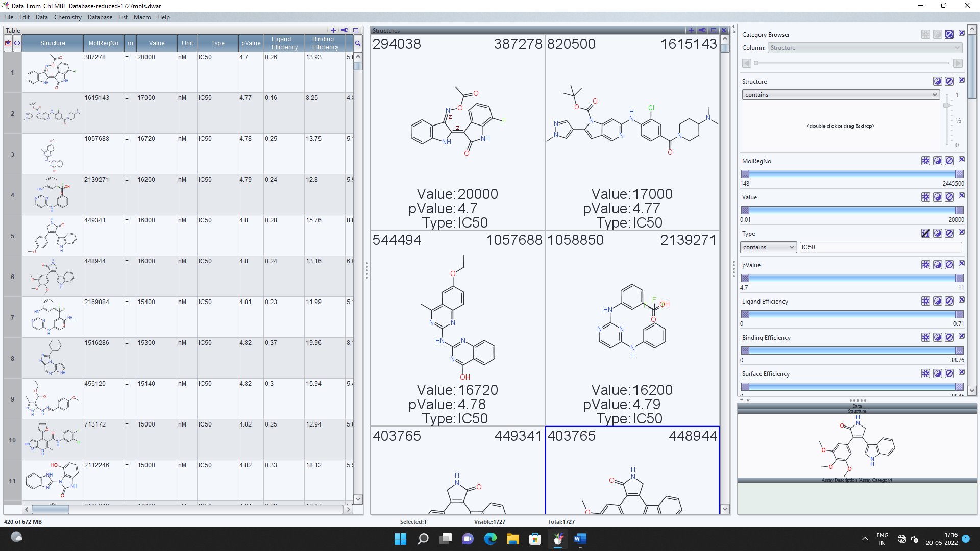Image resolution: width=980 pixels, height=551 pixels.
Task: Invert the Structure filter with yin-yang toggle
Action: click(x=937, y=81)
